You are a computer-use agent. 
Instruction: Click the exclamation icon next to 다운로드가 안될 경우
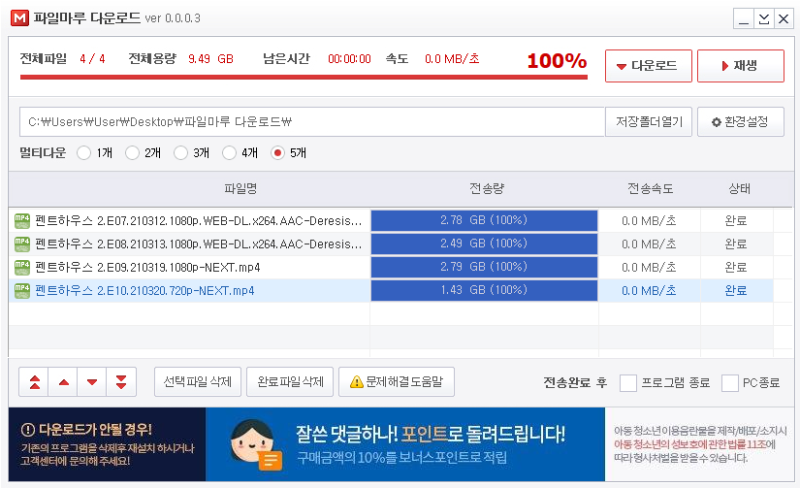[28, 429]
